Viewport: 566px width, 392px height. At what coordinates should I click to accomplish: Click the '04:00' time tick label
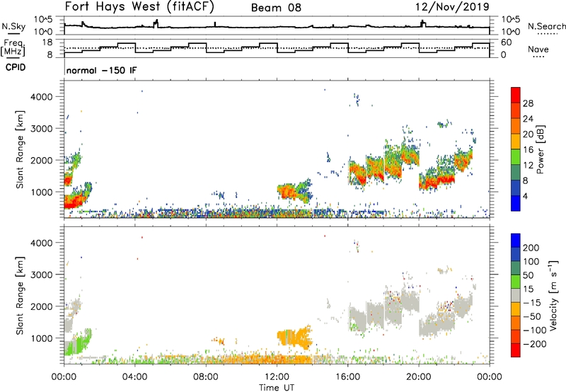[134, 377]
